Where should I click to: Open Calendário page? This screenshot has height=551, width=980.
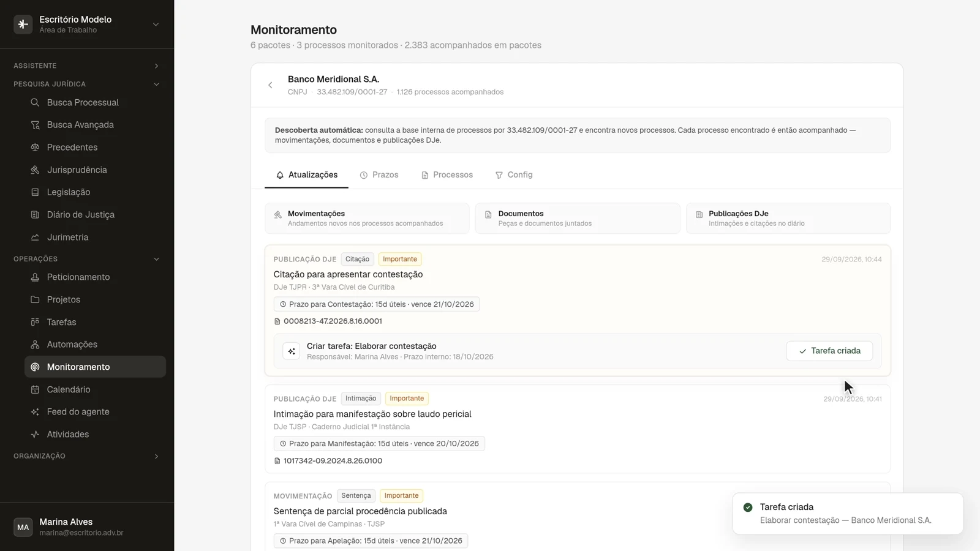click(95, 389)
